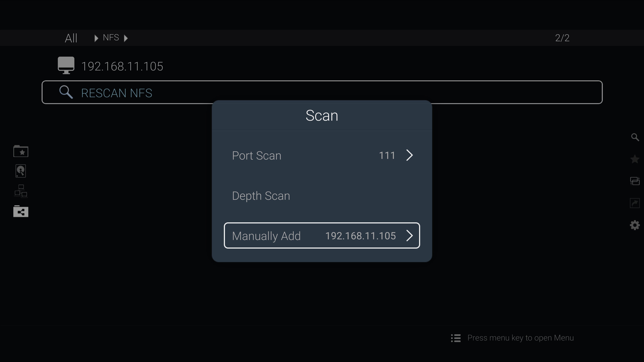
Task: Open the settings gear icon
Action: click(635, 225)
